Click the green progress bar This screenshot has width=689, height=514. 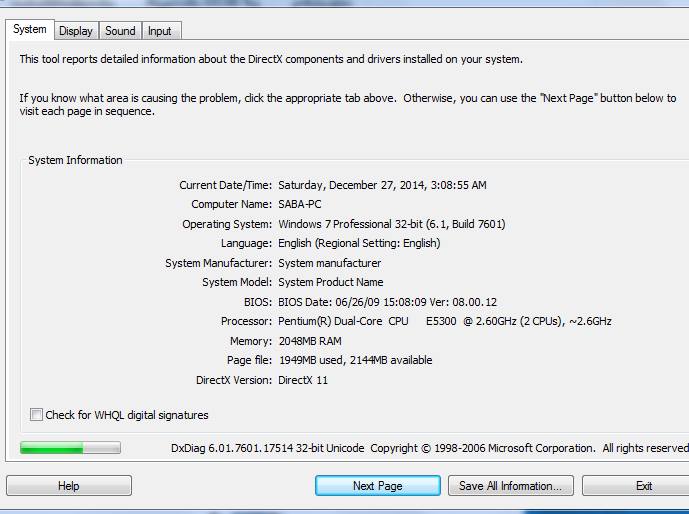(x=70, y=448)
